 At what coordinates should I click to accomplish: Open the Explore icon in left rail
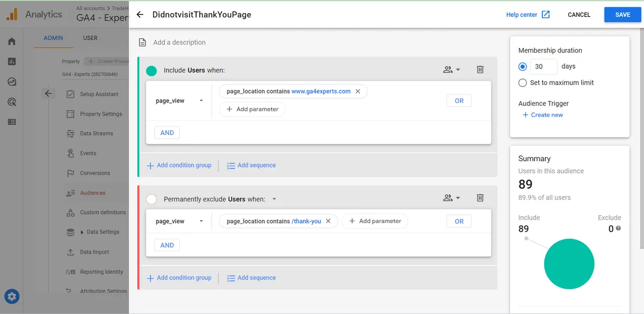(x=12, y=82)
